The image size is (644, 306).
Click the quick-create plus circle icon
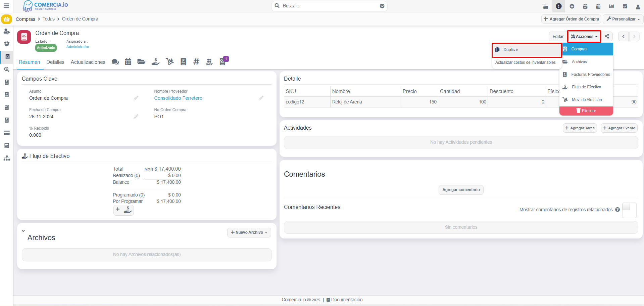coord(572,6)
